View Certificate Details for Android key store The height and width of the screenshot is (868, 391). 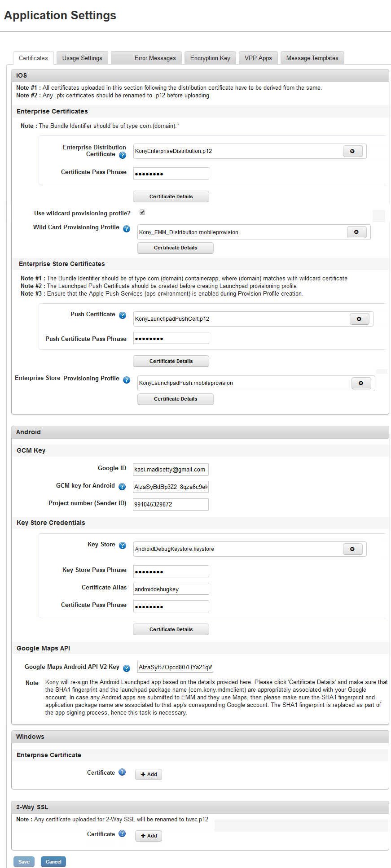coord(171,629)
